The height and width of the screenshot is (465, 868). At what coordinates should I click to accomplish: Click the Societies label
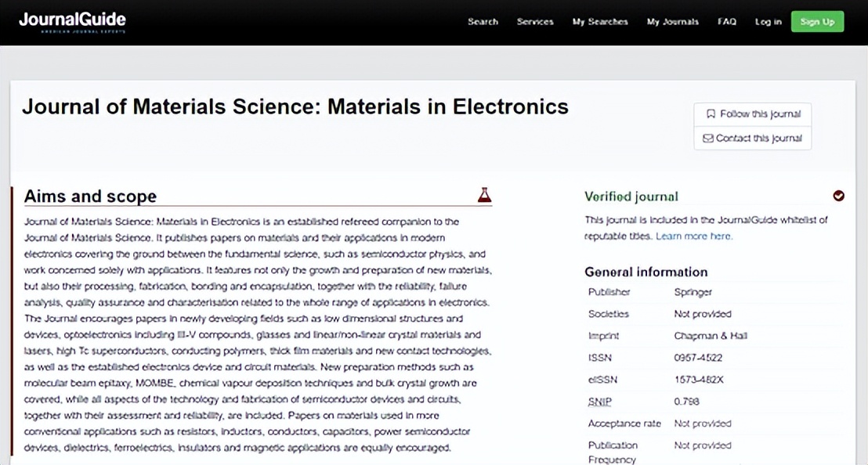pyautogui.click(x=609, y=314)
